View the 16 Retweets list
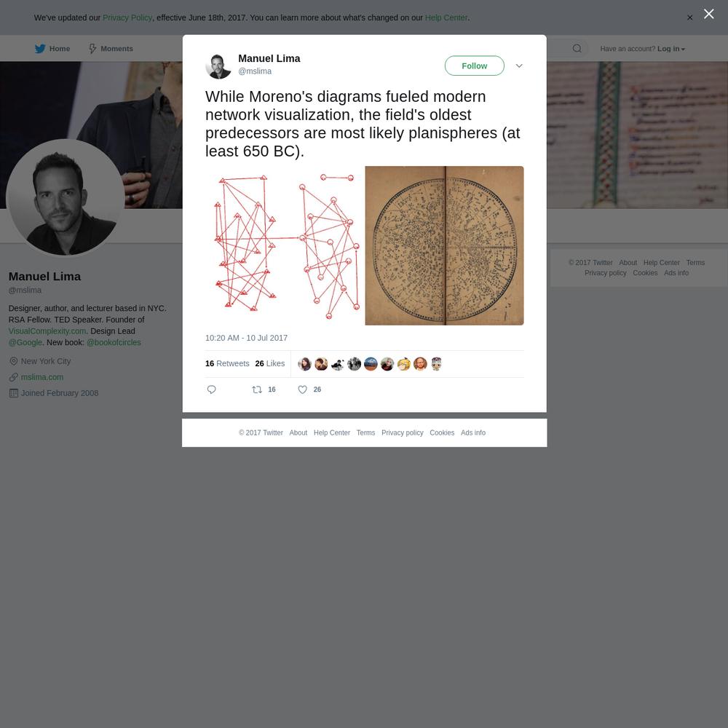 (x=227, y=363)
